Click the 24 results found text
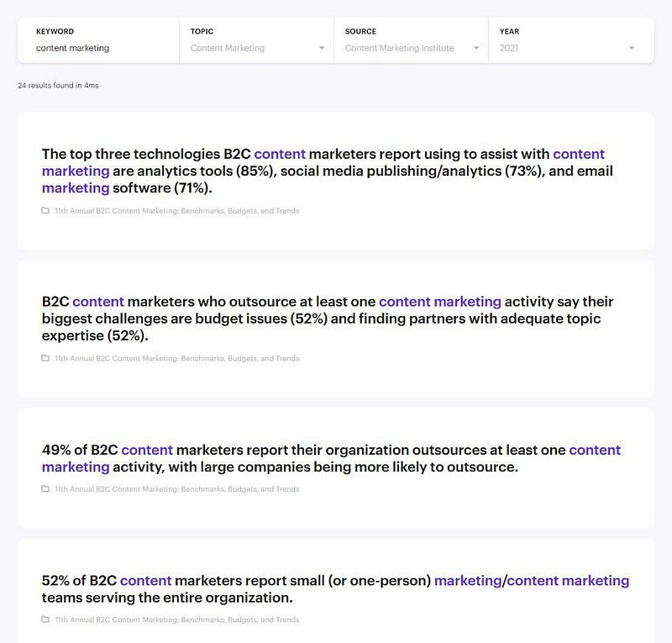672x643 pixels. [58, 86]
